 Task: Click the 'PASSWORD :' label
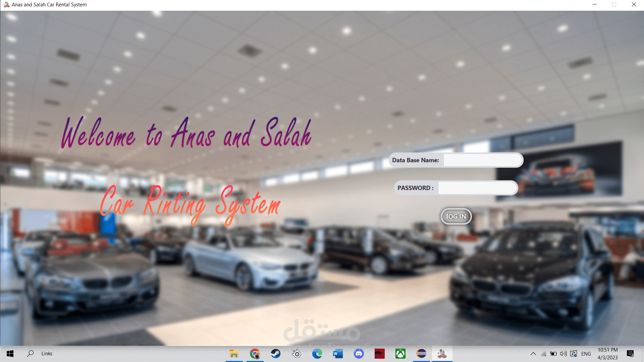click(416, 188)
